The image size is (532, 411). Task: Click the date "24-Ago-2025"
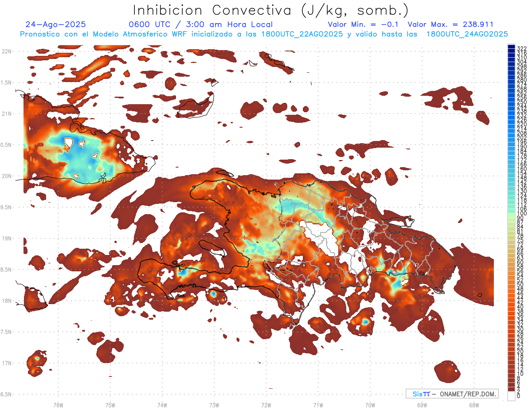click(56, 24)
